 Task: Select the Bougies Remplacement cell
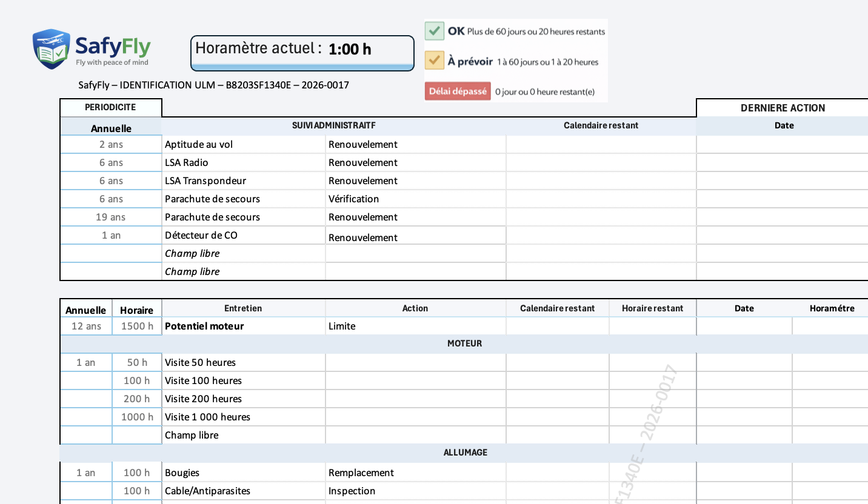[x=415, y=472]
